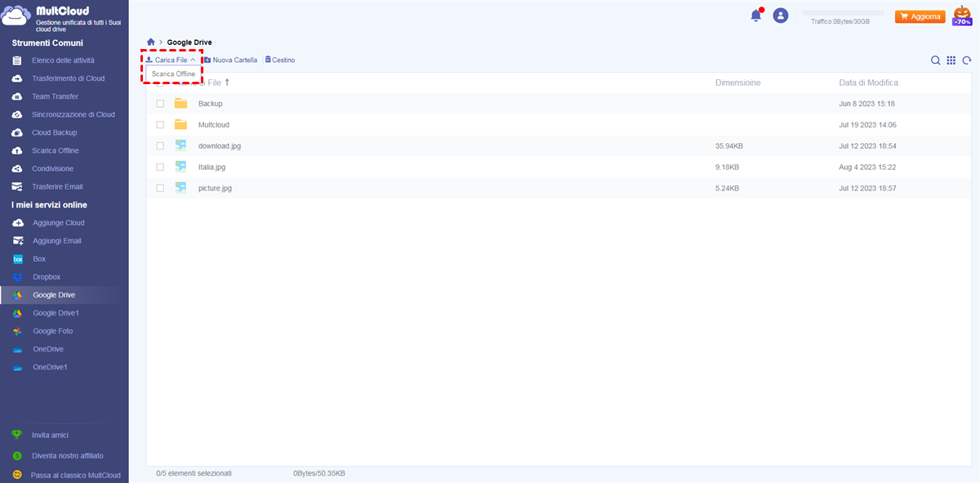Open the user account avatar icon
Screen dimensions: 980x483
pyautogui.click(x=781, y=16)
